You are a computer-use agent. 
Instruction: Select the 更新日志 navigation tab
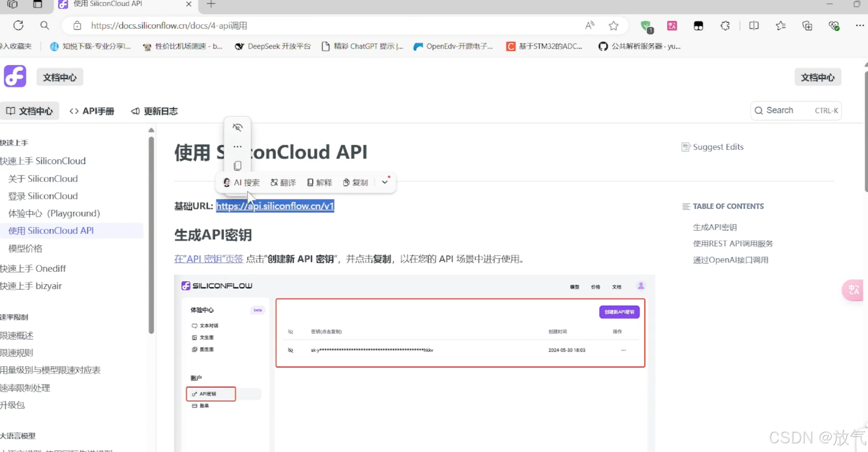pos(154,111)
